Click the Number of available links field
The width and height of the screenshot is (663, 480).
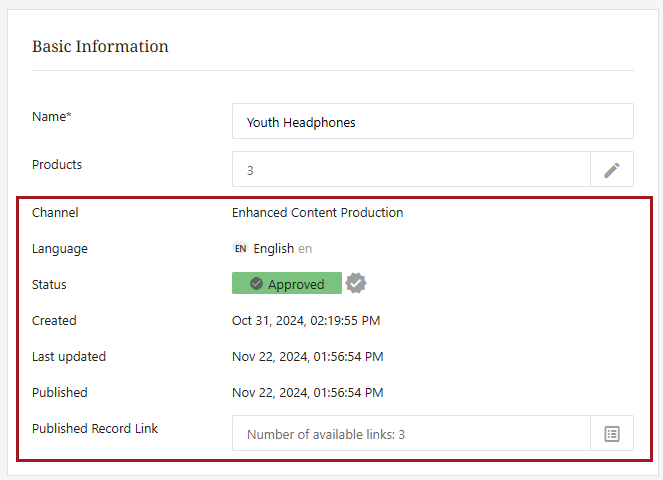[411, 434]
